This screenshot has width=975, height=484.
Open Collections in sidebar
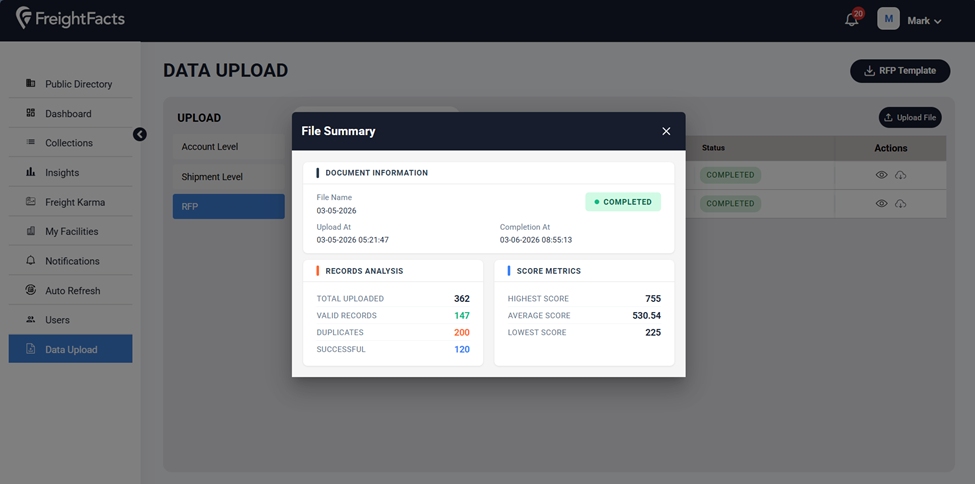[70, 142]
